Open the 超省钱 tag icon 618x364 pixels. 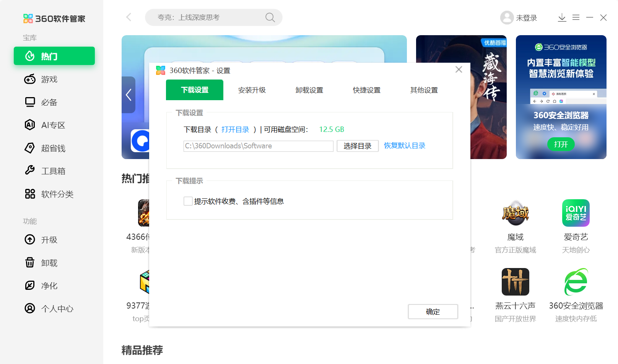[x=30, y=148]
